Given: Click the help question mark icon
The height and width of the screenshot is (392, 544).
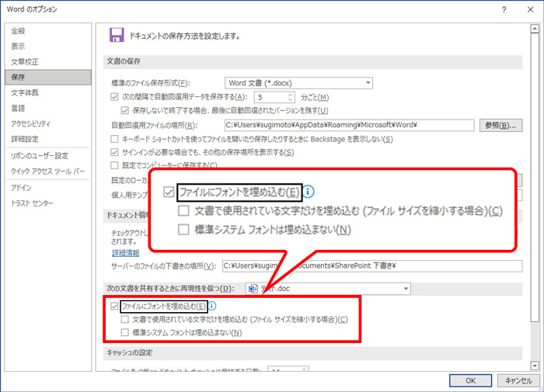Looking at the screenshot, I should pos(504,10).
